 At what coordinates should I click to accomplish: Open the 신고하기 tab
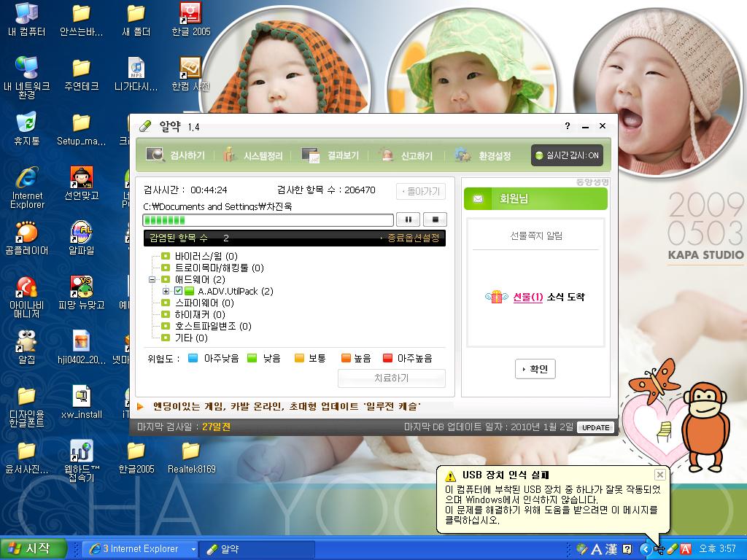pos(406,155)
